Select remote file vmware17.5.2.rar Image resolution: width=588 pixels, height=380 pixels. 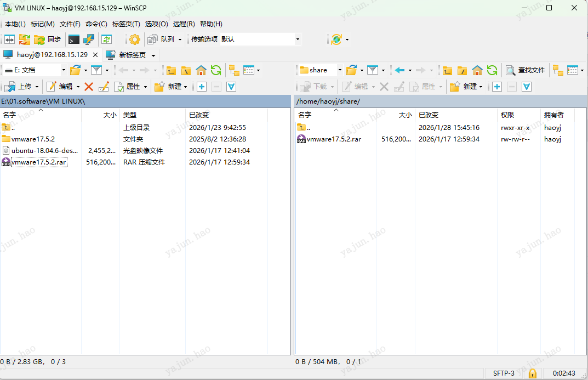[334, 139]
